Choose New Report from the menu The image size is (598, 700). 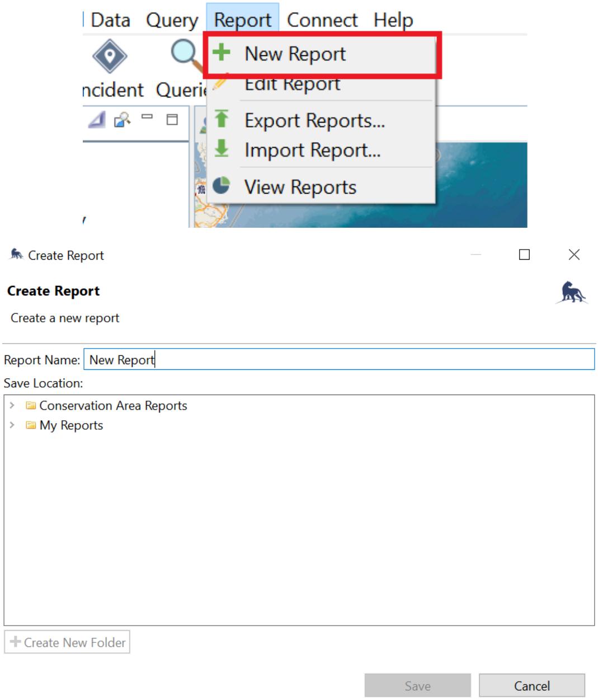point(322,54)
